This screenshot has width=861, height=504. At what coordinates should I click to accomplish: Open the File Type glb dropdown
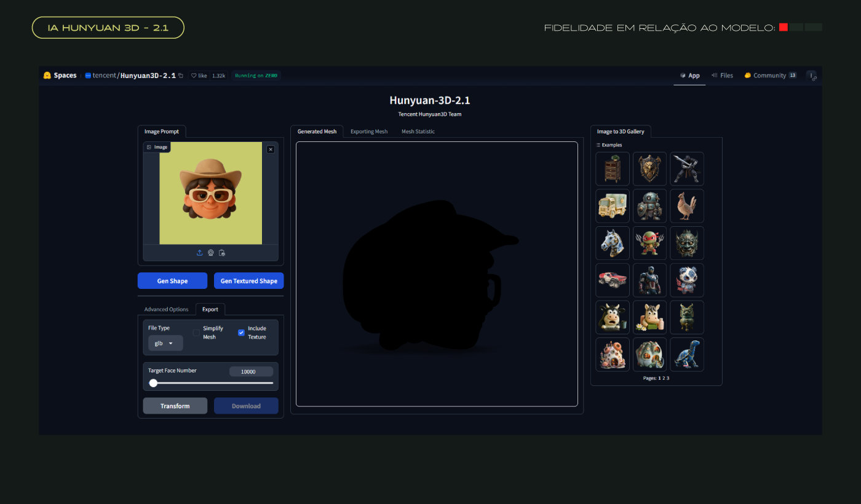click(x=165, y=343)
